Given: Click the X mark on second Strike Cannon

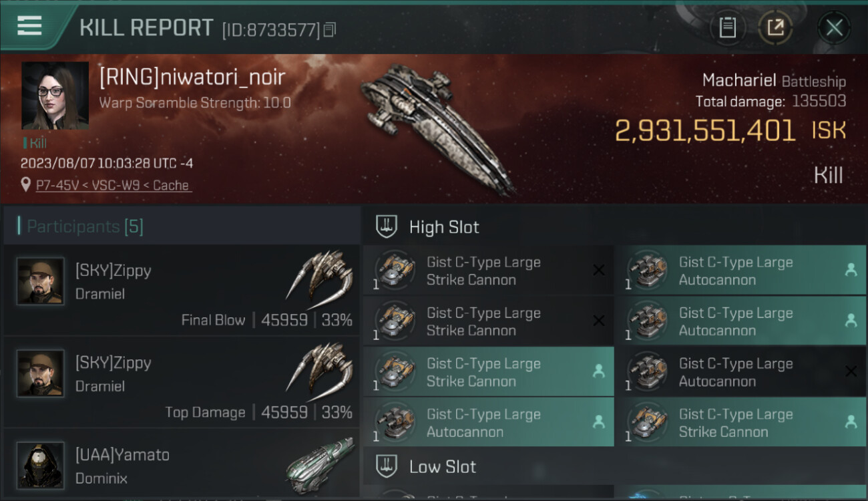Looking at the screenshot, I should coord(599,321).
